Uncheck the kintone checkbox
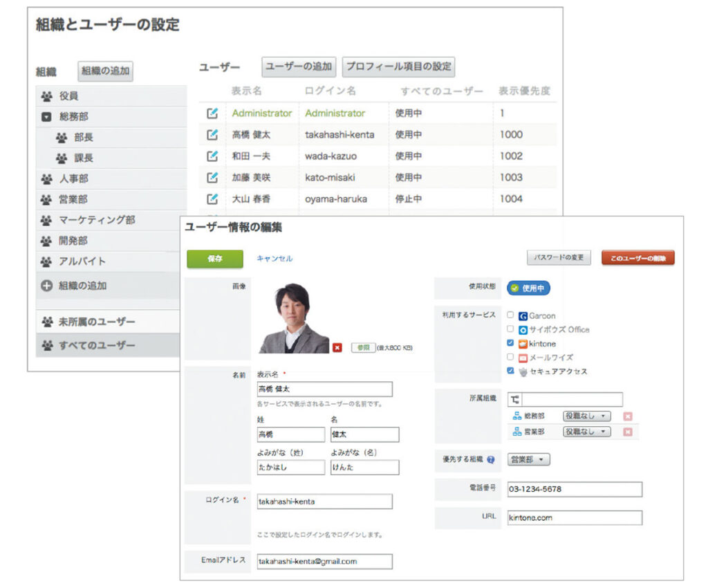 [511, 344]
